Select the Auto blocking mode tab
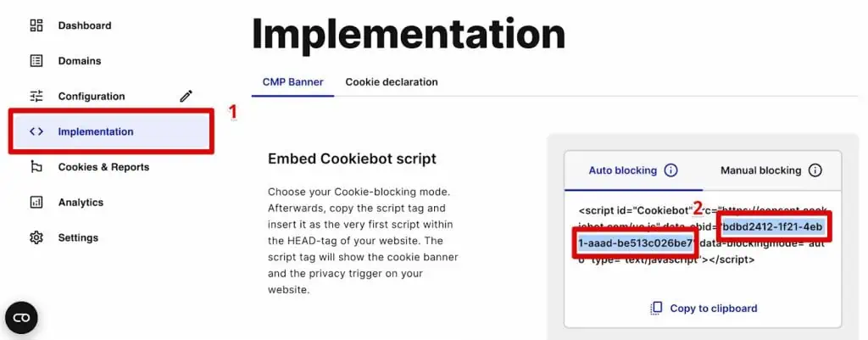The width and height of the screenshot is (868, 340). [x=623, y=170]
